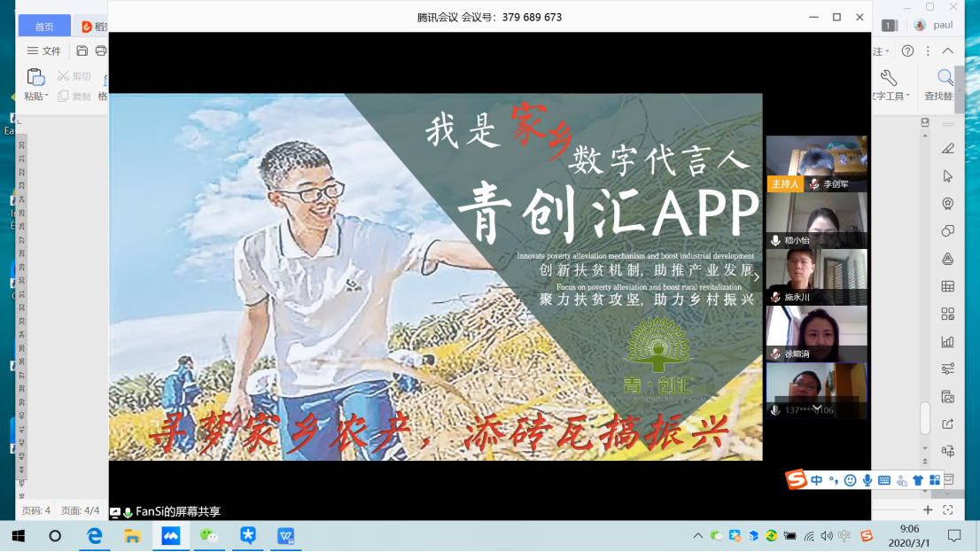Screen dimensions: 980x552
Task: Click the chart icon in right sidebar
Action: 947,341
